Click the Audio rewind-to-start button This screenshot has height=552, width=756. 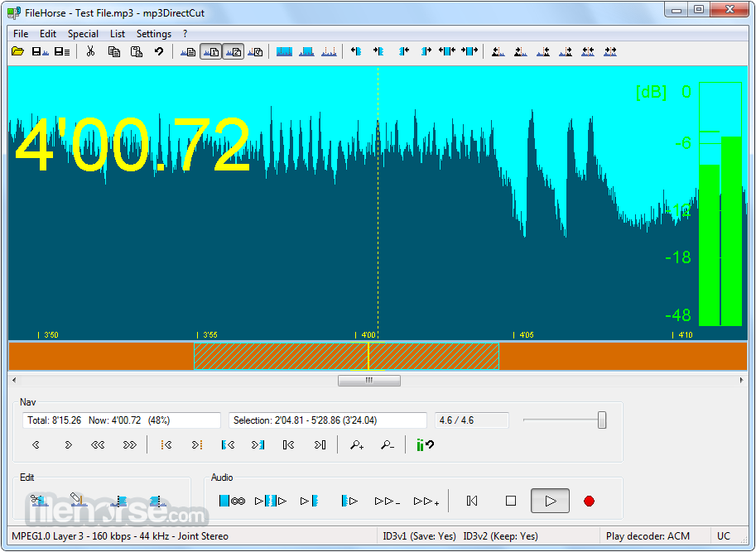472,501
